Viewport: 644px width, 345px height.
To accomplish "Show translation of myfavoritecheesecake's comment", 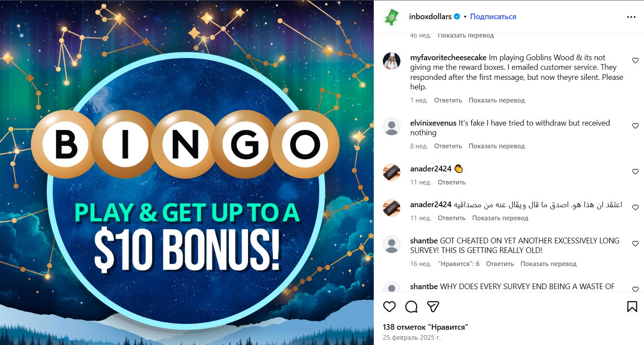I will 497,100.
